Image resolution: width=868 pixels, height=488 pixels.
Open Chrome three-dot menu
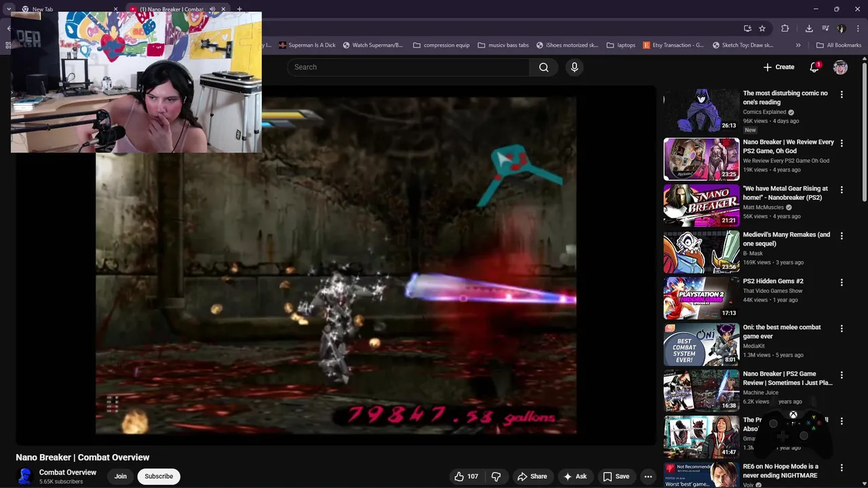click(857, 28)
